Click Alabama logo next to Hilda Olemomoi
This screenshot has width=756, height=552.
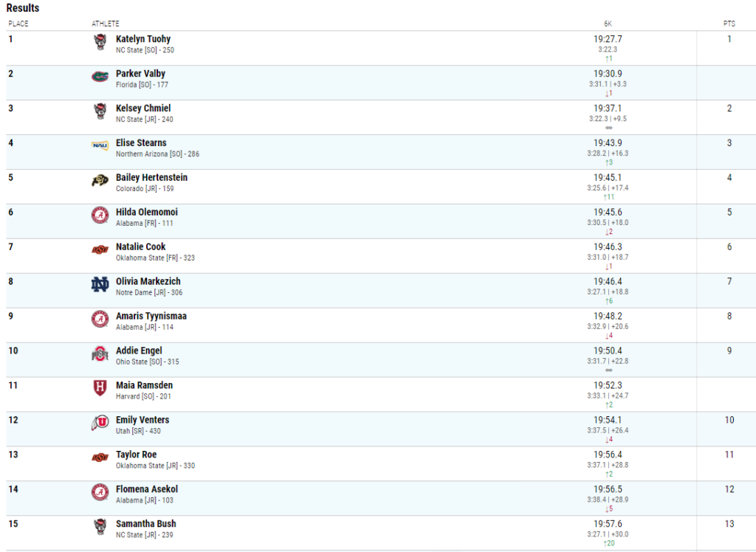pos(100,215)
